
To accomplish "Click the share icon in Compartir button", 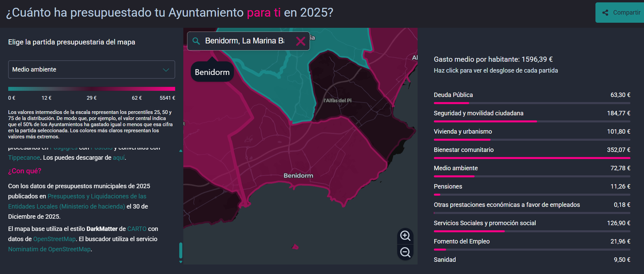I will click(x=605, y=13).
